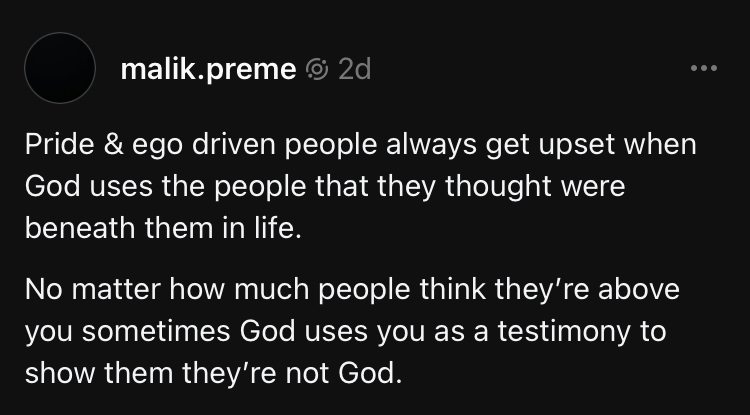Image resolution: width=750 pixels, height=415 pixels.
Task: Click the word "upset" in the first line
Action: tap(576, 146)
